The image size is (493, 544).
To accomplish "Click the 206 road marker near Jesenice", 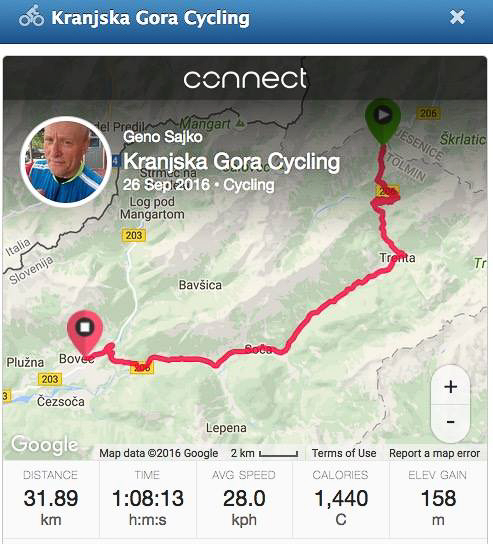I will (428, 113).
